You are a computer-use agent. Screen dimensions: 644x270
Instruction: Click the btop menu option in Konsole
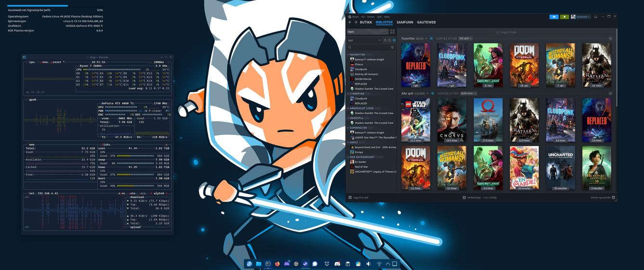click(44, 62)
